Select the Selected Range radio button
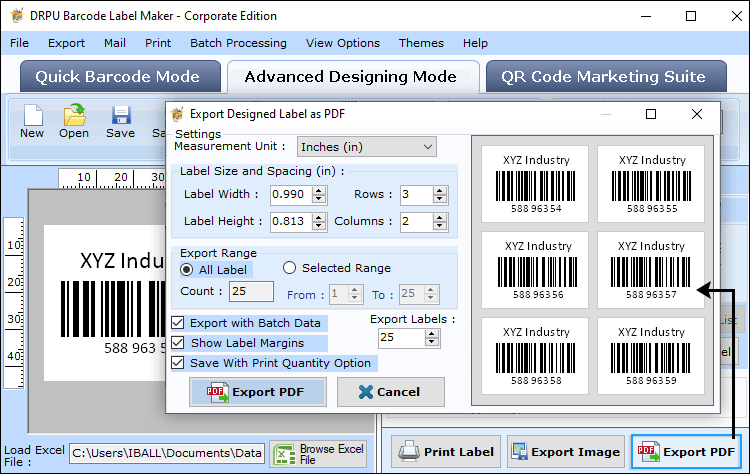750x474 pixels. click(289, 268)
